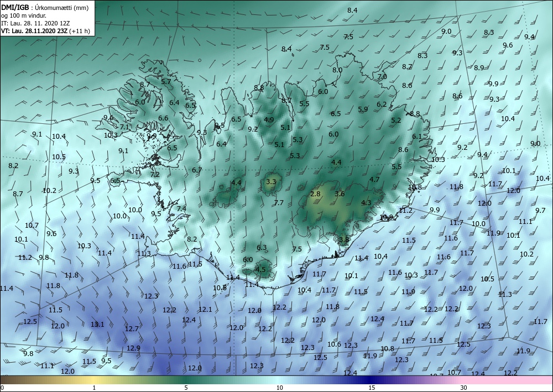
Task: Click the 5.7 value on the map
Action: [166, 81]
